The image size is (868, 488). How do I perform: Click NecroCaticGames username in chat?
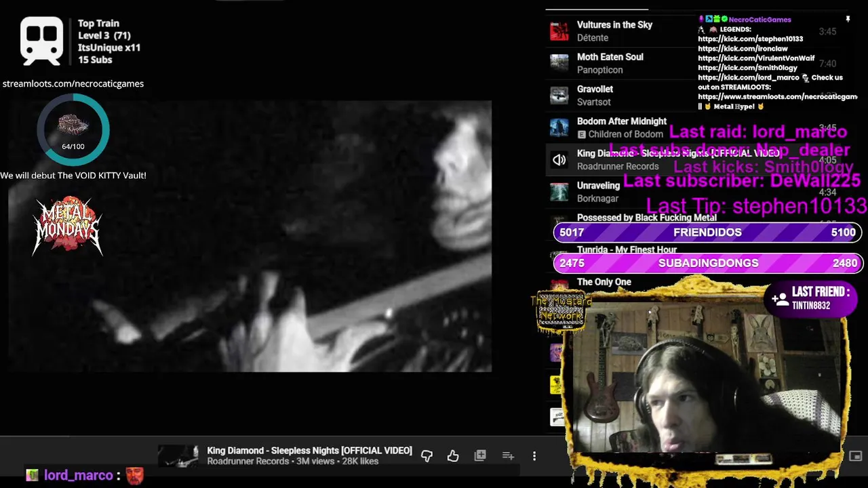coord(759,20)
